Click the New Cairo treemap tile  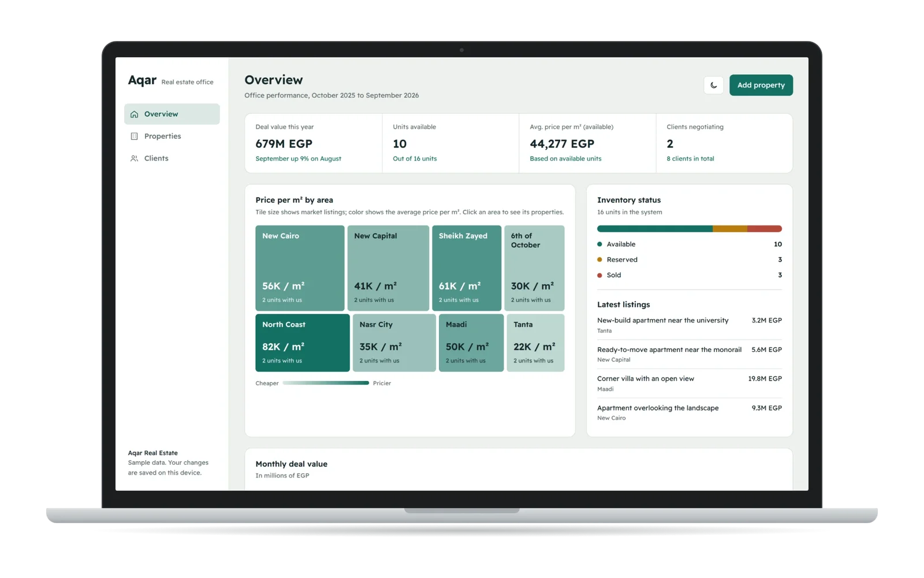click(300, 268)
